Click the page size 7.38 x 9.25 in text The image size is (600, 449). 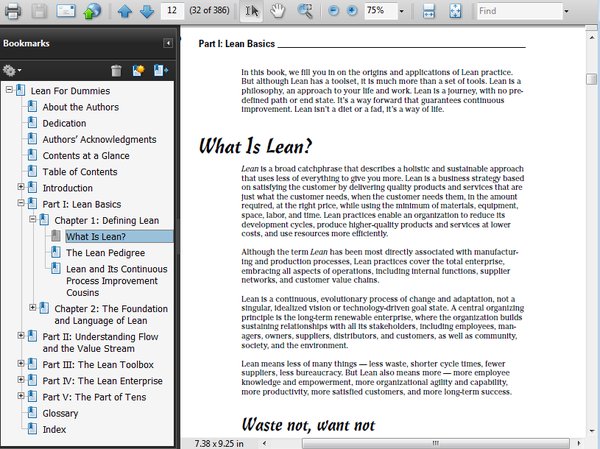[218, 443]
